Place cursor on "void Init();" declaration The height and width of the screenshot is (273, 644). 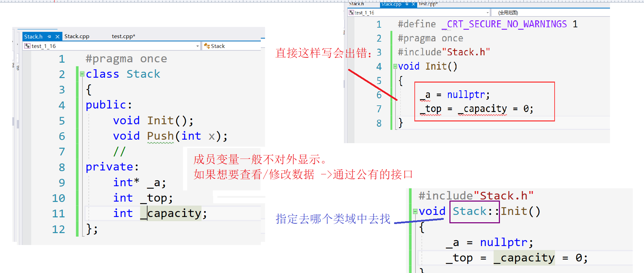point(153,120)
